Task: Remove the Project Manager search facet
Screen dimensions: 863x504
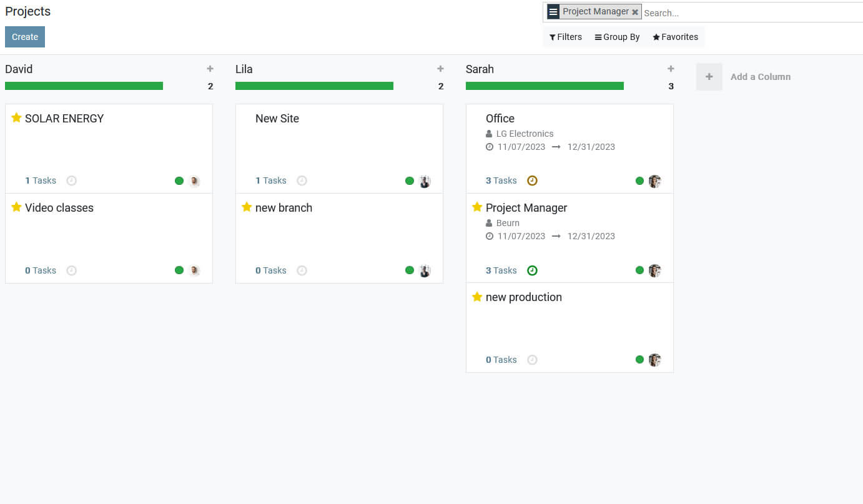Action: click(x=635, y=12)
